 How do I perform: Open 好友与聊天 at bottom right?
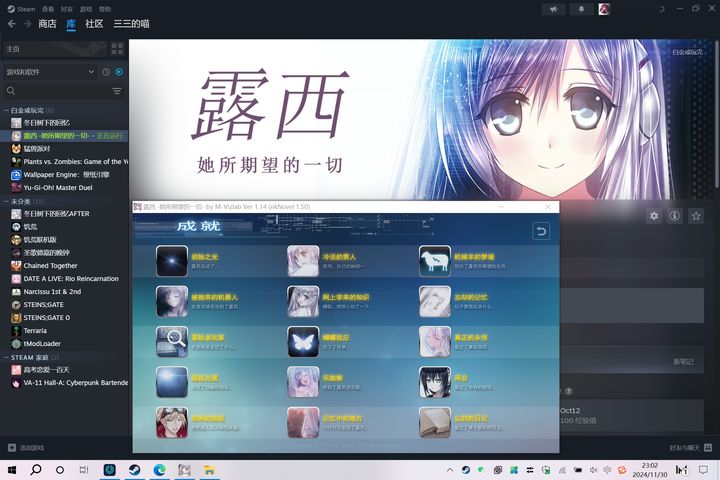(691, 447)
